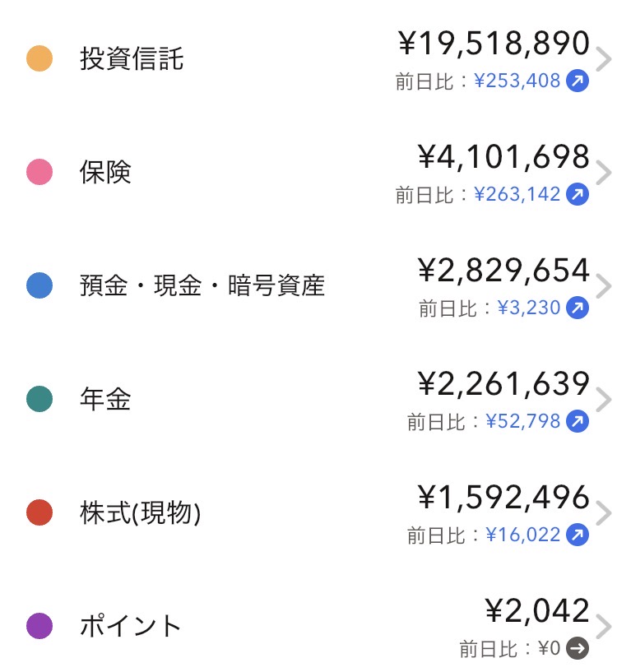Tap the trend arrow icon next to ¥52,798
The height and width of the screenshot is (672, 617).
(578, 422)
